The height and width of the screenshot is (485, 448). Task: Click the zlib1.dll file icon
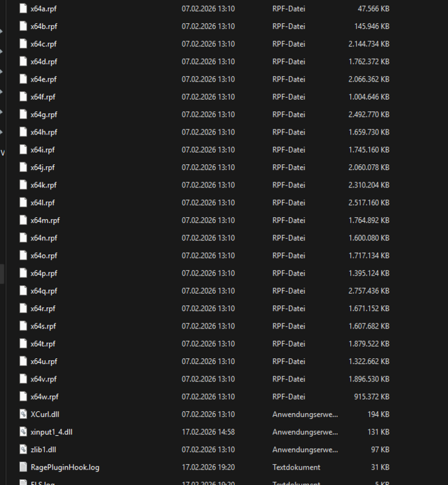coord(23,449)
